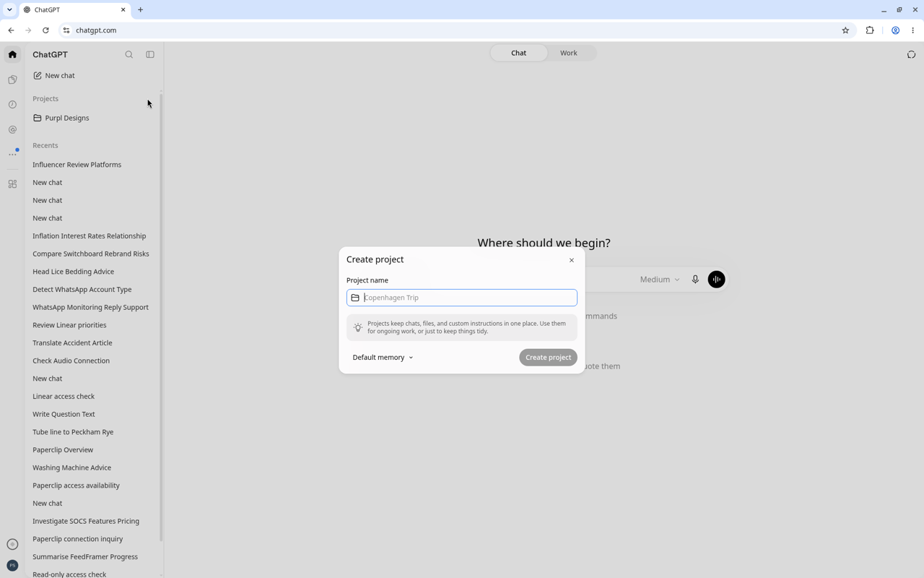Click the home icon in left rail
Image resolution: width=924 pixels, height=578 pixels.
pyautogui.click(x=12, y=54)
